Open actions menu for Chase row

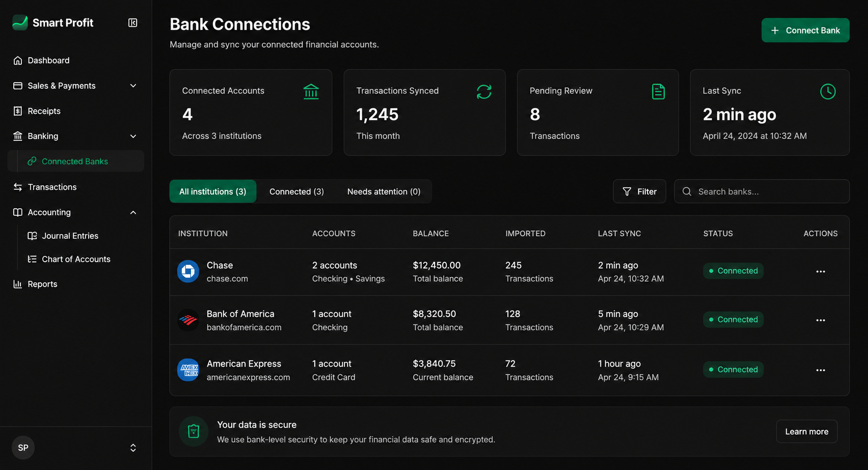[x=821, y=271]
